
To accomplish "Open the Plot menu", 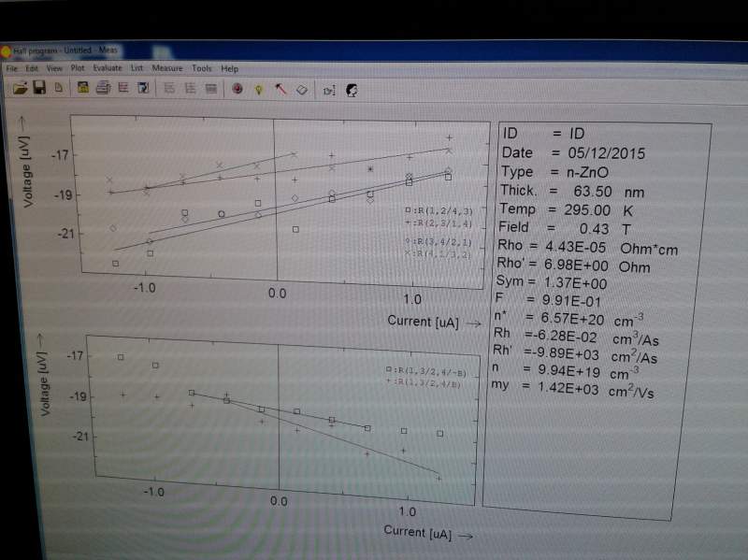I will click(78, 68).
